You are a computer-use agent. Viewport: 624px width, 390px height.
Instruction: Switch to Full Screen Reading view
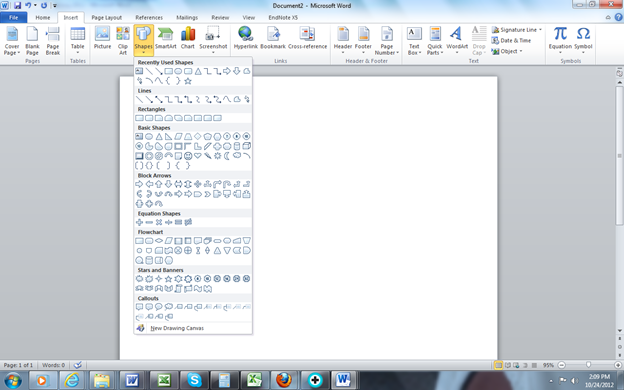tap(508, 365)
